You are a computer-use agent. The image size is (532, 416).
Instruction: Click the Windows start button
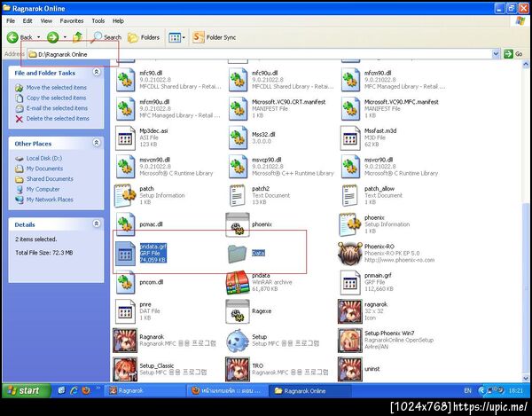[x=27, y=390]
